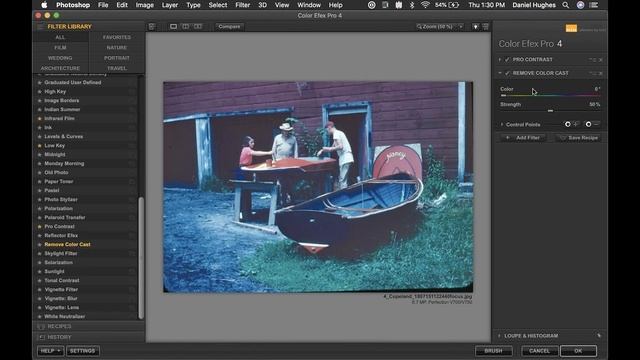
Task: Expand the Pro Contrast section
Action: (x=500, y=60)
